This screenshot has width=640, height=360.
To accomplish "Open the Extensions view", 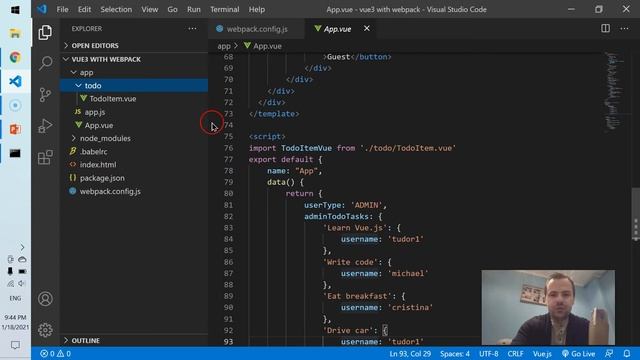I will [x=45, y=157].
